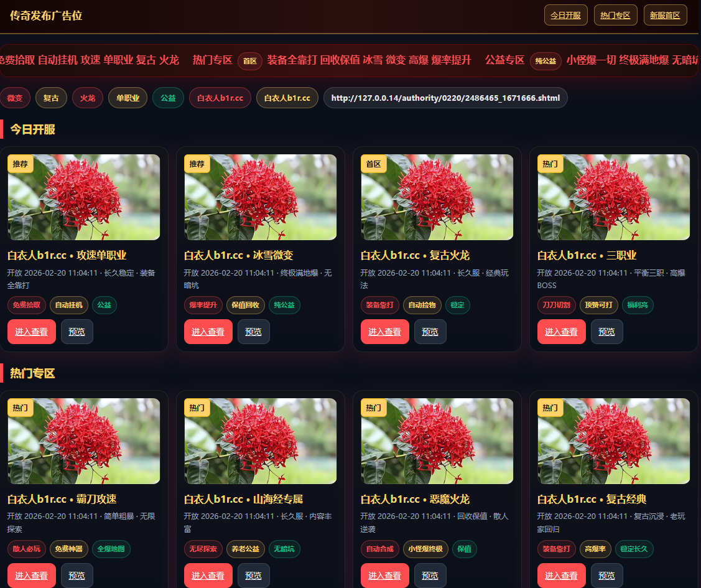Click the 小怪爆终极 tag on 恶魔火龙 card
The height and width of the screenshot is (588, 701).
(x=425, y=549)
